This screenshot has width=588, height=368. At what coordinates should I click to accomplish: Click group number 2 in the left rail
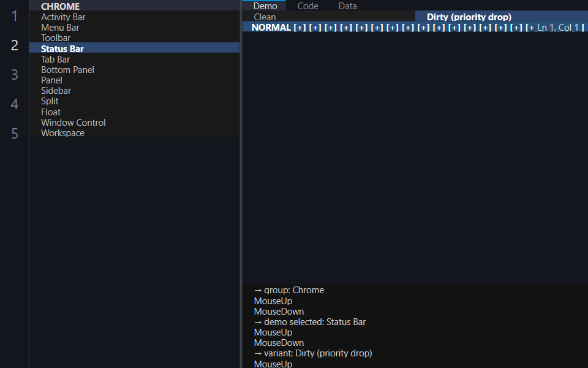14,45
